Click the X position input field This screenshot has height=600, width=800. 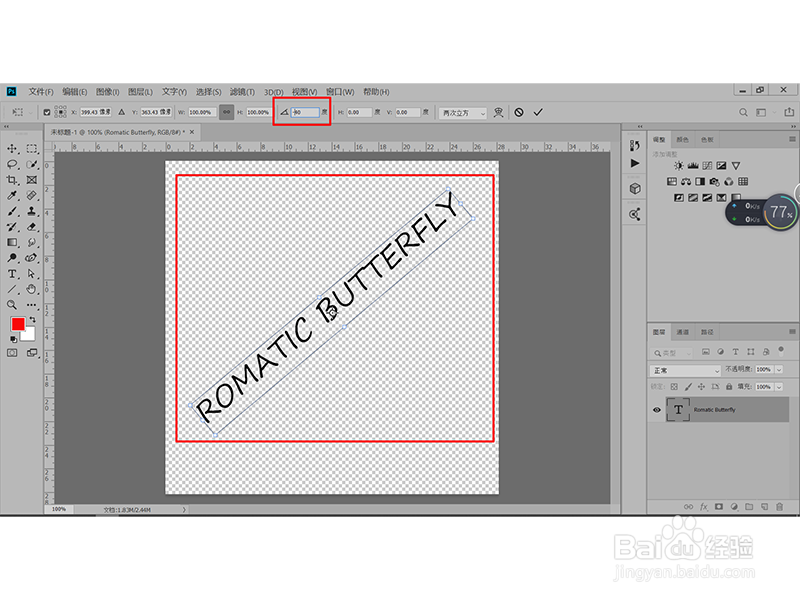[95, 112]
